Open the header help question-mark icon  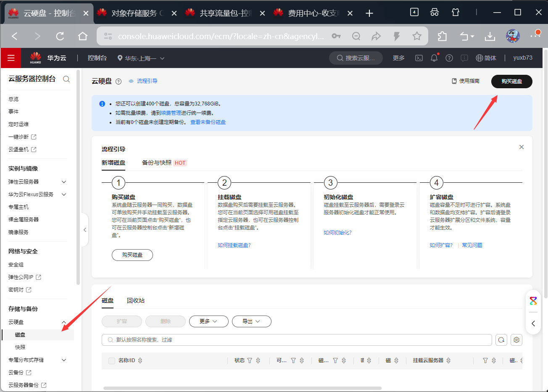coord(449,58)
